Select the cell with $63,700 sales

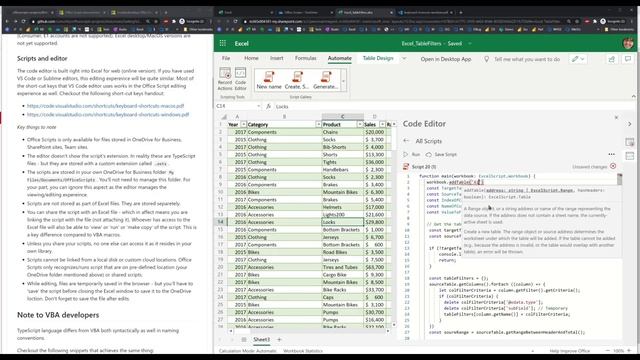pos(374,267)
